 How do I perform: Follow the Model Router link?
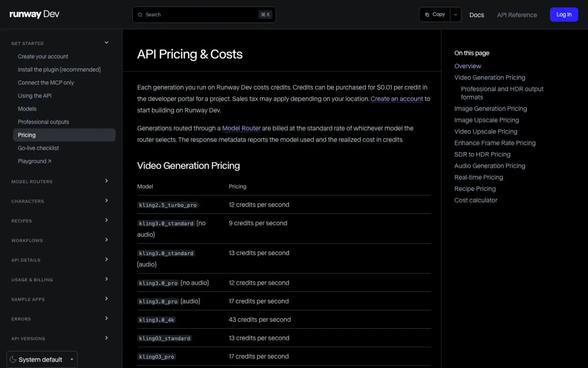click(241, 128)
